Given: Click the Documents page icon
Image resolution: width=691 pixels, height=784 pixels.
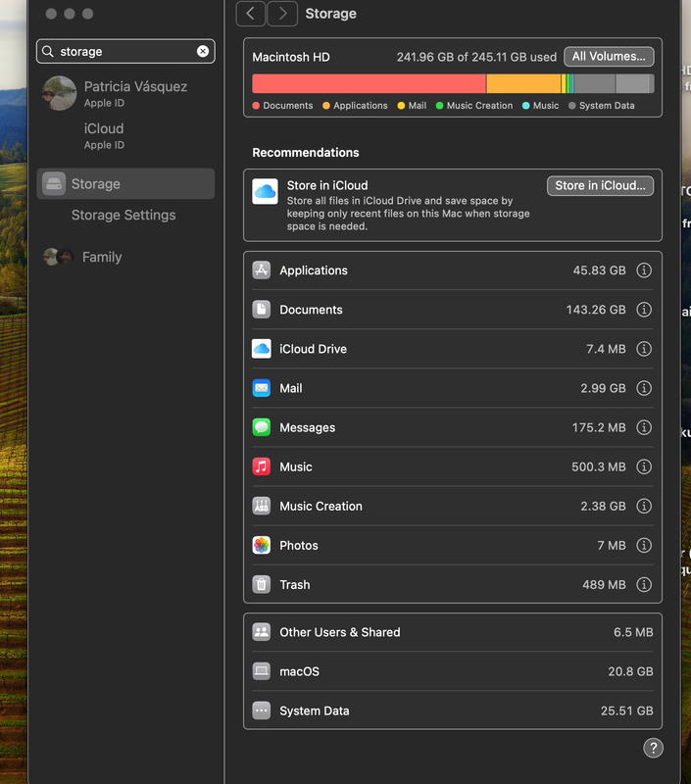Looking at the screenshot, I should (x=262, y=310).
